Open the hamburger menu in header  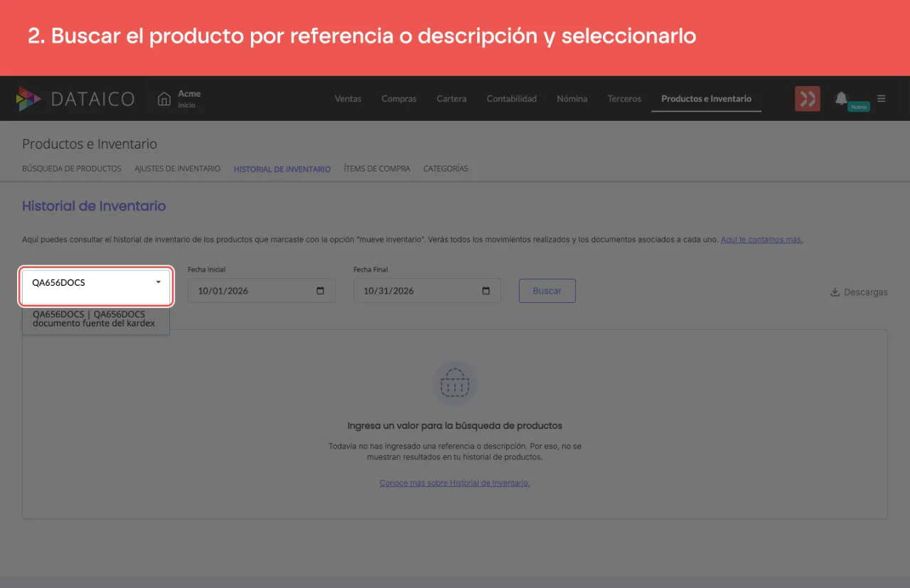[882, 99]
